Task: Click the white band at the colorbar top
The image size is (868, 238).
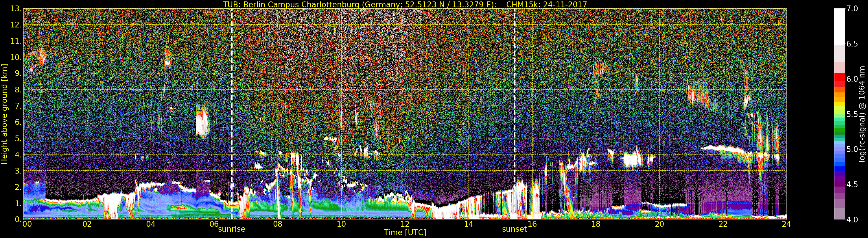Action: pos(839,26)
